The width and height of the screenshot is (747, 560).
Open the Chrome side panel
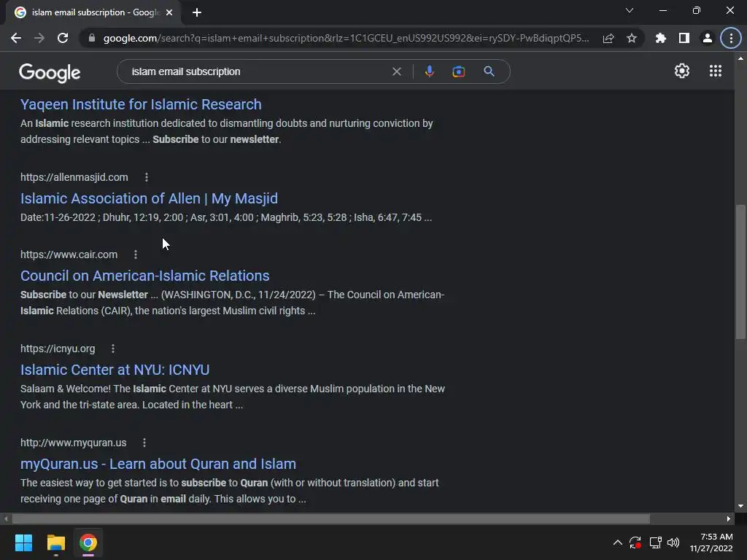(684, 38)
